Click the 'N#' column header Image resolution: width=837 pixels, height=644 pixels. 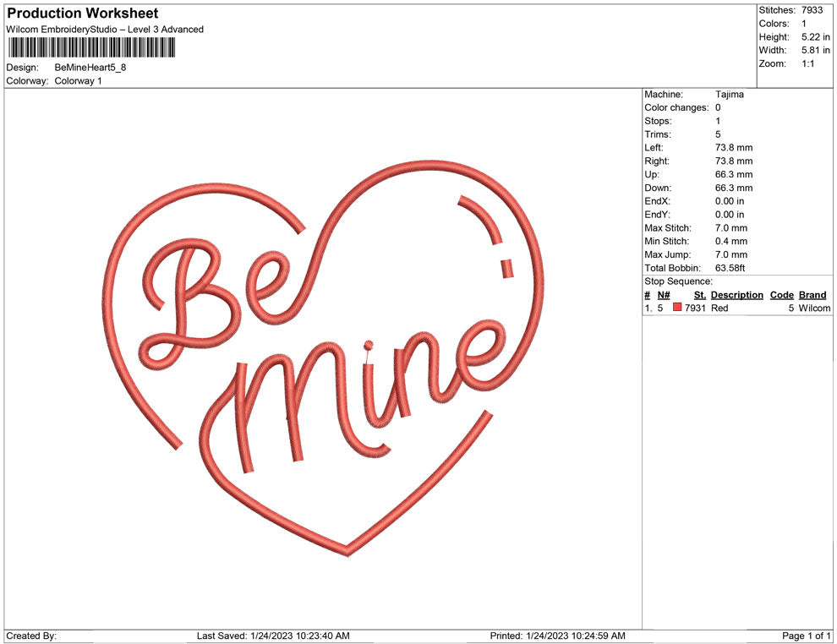tap(664, 295)
